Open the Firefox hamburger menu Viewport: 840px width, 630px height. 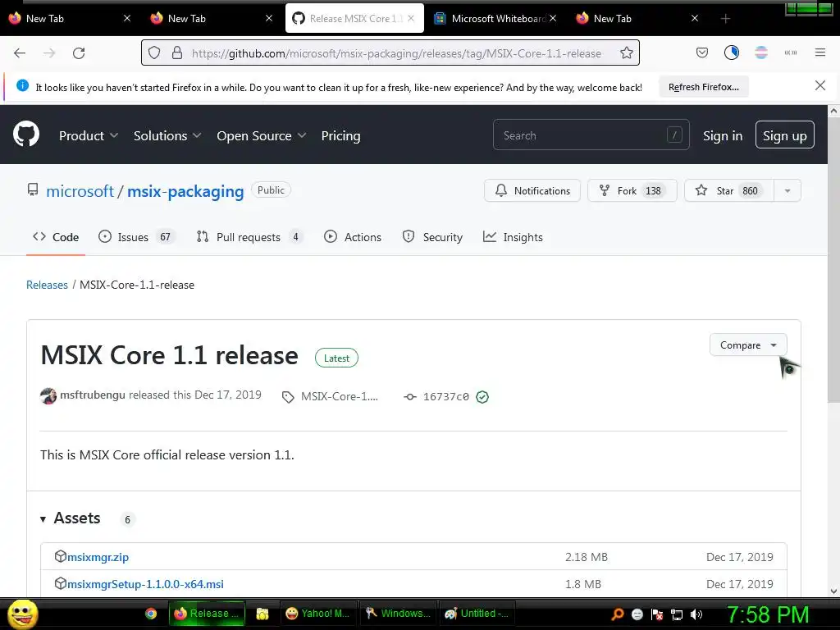coord(820,52)
